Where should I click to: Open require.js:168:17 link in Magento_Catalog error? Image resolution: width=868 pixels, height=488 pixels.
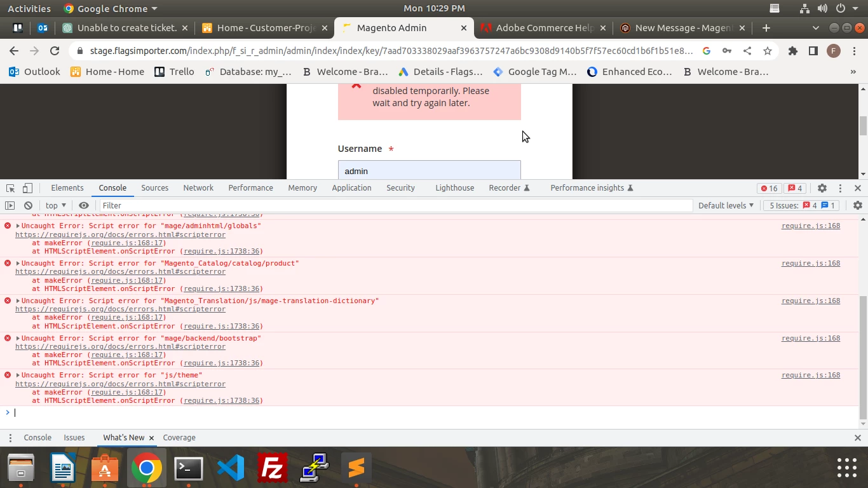(126, 280)
